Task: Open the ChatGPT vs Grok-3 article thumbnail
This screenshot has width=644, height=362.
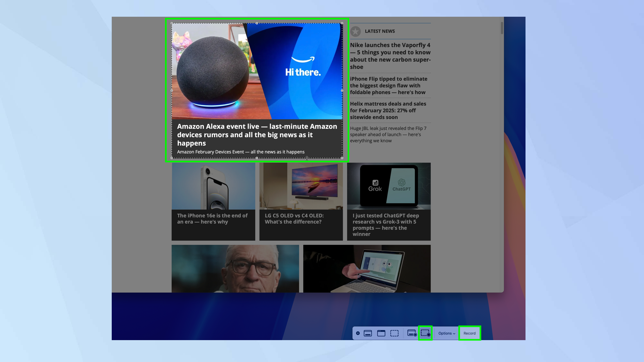Action: [389, 187]
